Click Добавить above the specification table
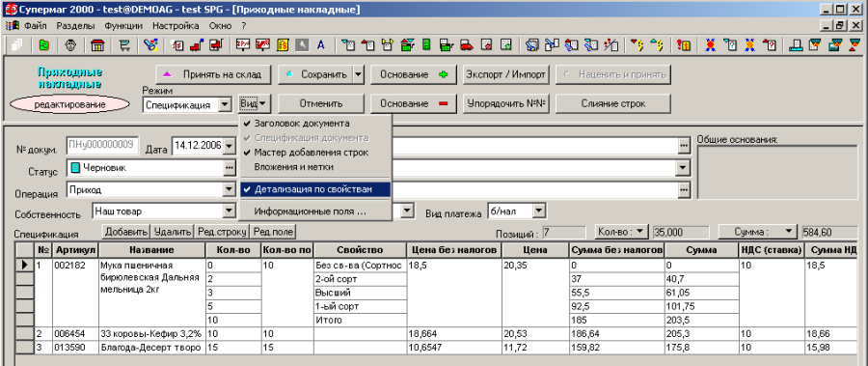This screenshot has height=366, width=868. pos(126,231)
